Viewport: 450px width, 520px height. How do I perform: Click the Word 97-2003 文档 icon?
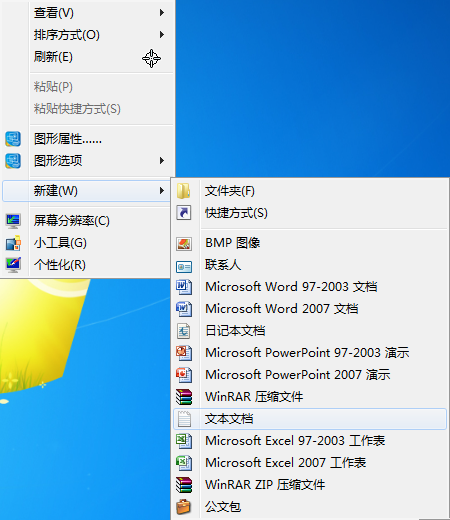pos(184,287)
